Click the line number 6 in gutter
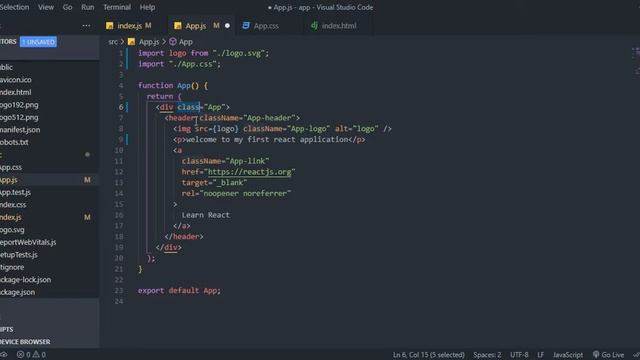Image resolution: width=640 pixels, height=360 pixels. [x=121, y=107]
